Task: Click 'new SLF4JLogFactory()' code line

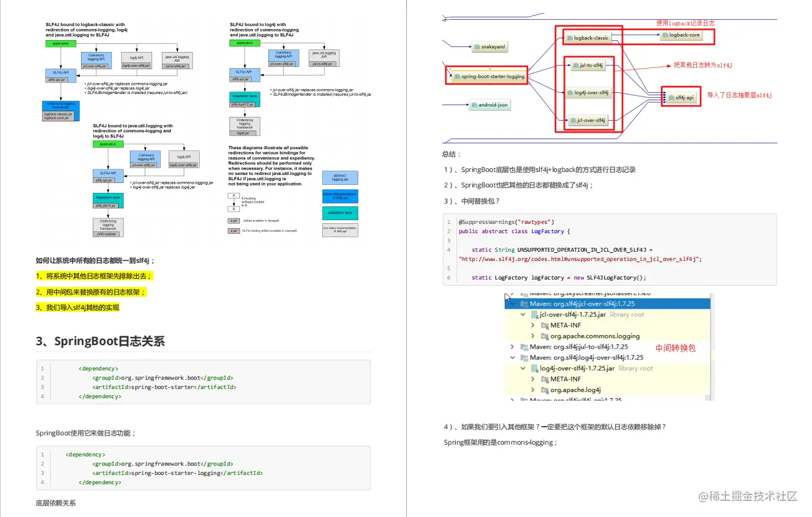Action: 558,278
